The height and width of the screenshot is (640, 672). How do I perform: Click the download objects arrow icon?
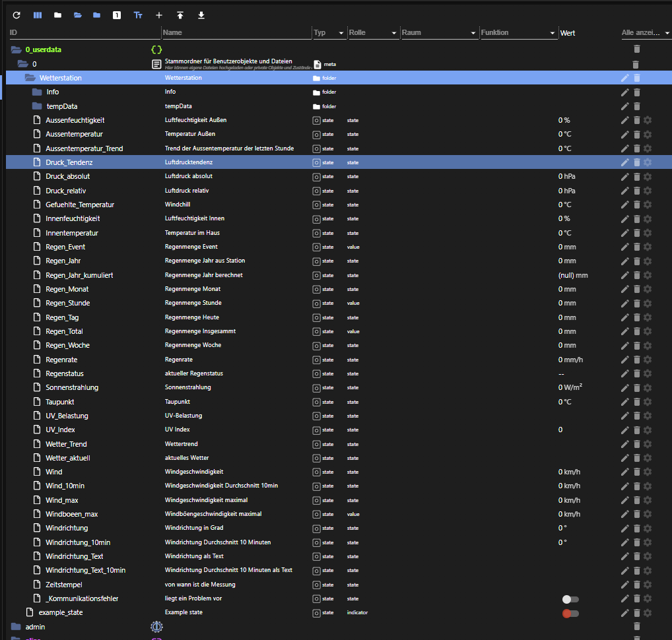pos(201,15)
